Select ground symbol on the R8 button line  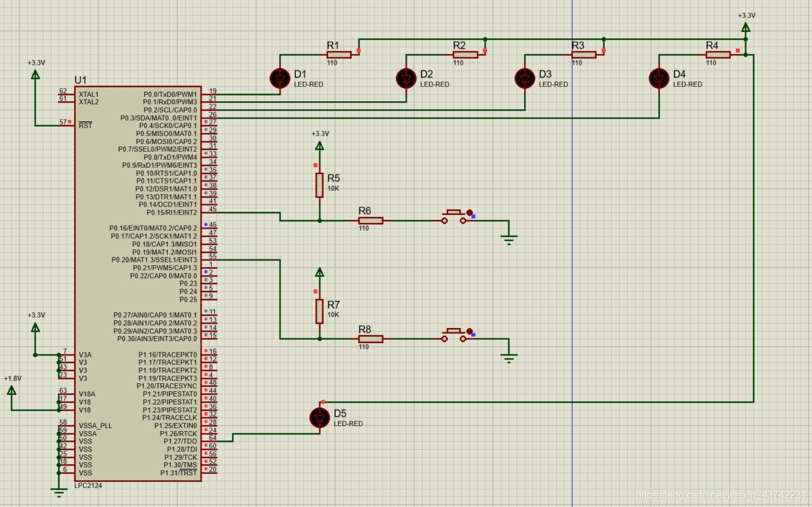click(x=509, y=358)
